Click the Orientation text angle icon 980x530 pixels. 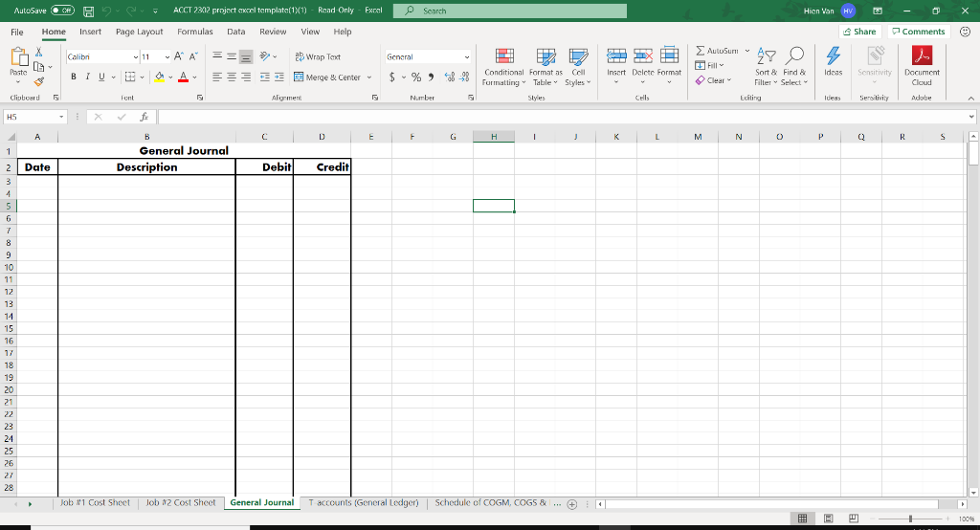click(x=265, y=56)
